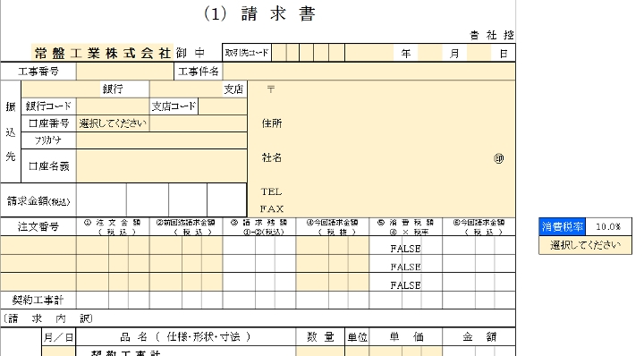
Task: Click the フリガナ input field
Action: (x=161, y=140)
